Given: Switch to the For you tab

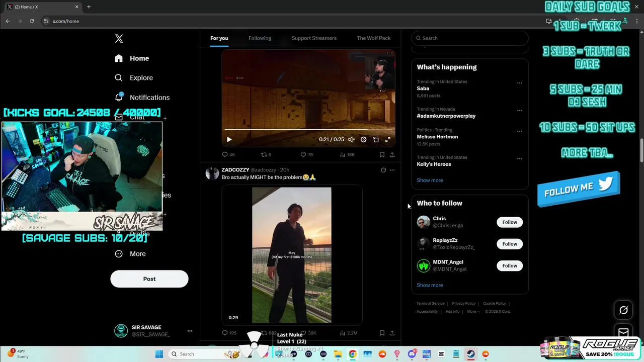Looking at the screenshot, I should coord(219,38).
